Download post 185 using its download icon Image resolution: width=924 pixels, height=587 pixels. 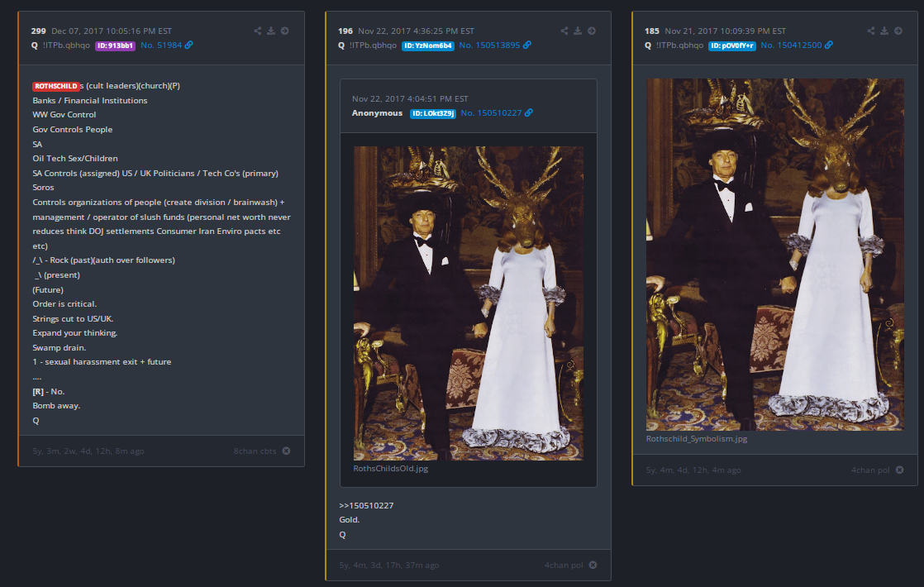884,31
